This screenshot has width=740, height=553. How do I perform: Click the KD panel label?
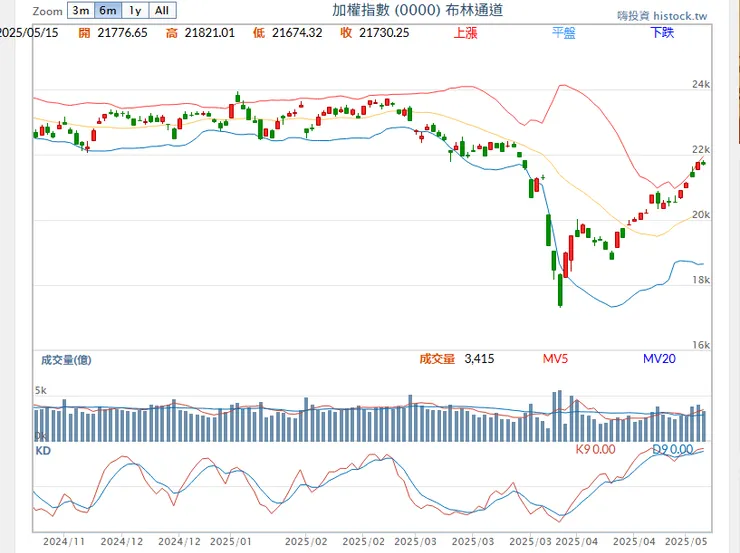click(43, 451)
